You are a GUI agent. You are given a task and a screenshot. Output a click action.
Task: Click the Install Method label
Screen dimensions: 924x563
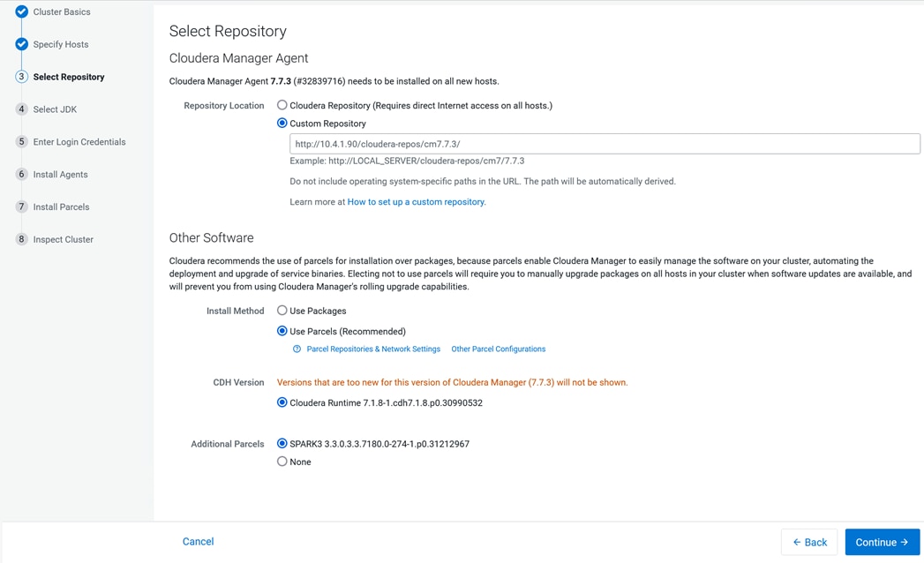(x=235, y=311)
